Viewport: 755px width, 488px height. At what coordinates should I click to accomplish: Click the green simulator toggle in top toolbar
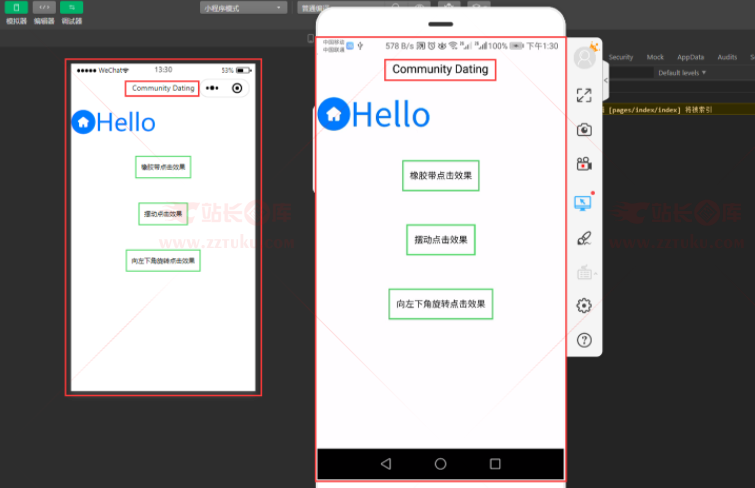pyautogui.click(x=16, y=7)
